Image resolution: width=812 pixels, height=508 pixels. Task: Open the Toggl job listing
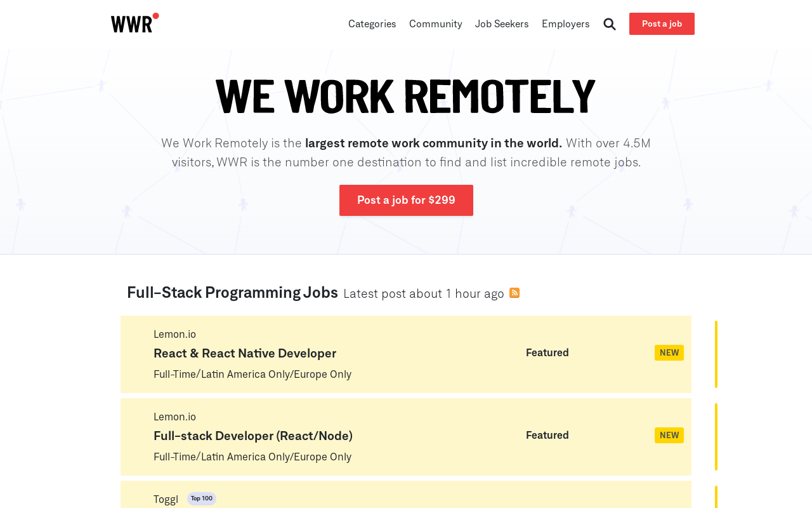coord(406,495)
